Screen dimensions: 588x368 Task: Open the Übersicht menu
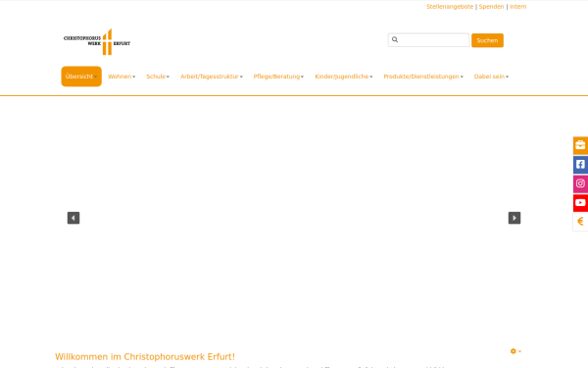(x=81, y=77)
